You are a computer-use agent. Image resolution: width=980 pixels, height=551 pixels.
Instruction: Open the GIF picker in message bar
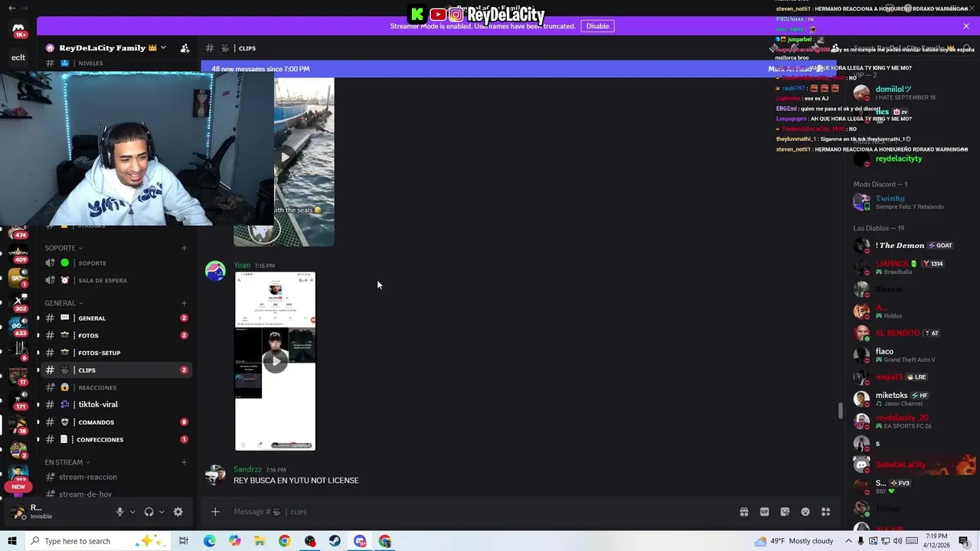[764, 512]
